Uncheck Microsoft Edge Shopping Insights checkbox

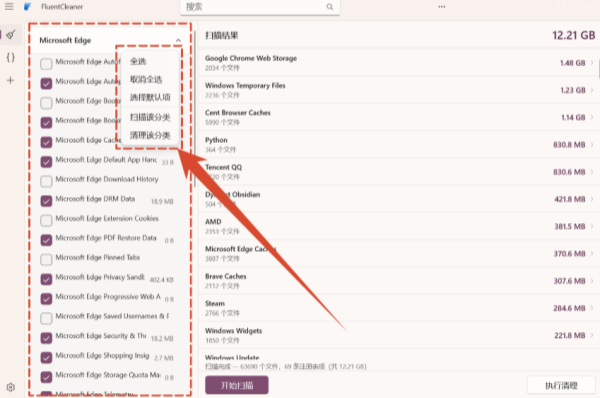tap(46, 357)
